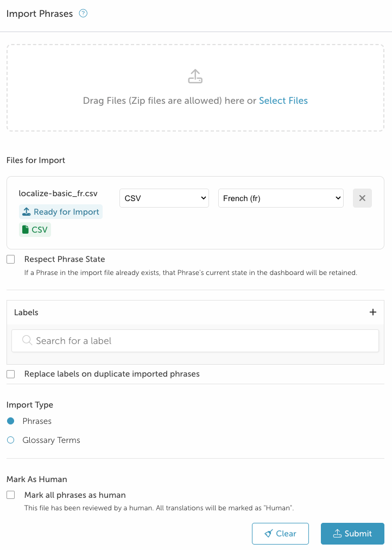392x550 pixels.
Task: Click the help question mark icon
Action: tap(83, 14)
